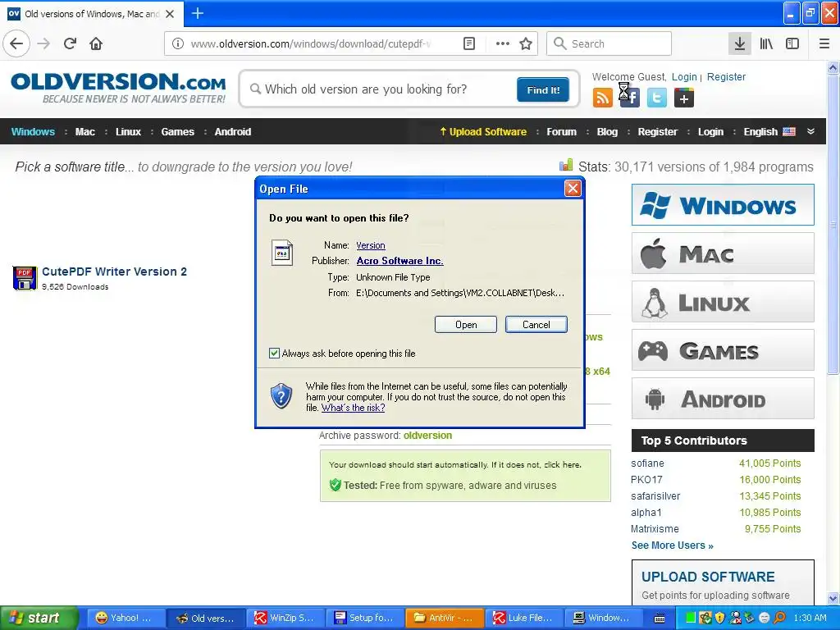Open the Games category banner
The height and width of the screenshot is (630, 840).
coord(723,350)
